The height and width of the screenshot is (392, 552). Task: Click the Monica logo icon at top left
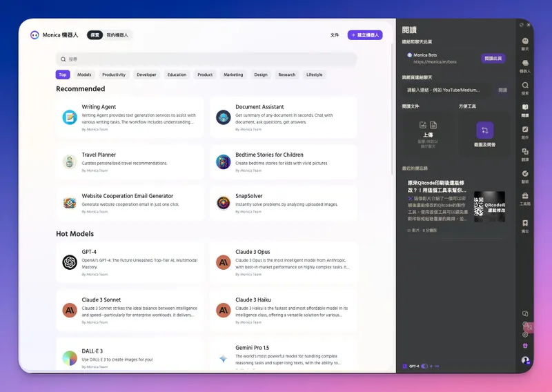34,35
